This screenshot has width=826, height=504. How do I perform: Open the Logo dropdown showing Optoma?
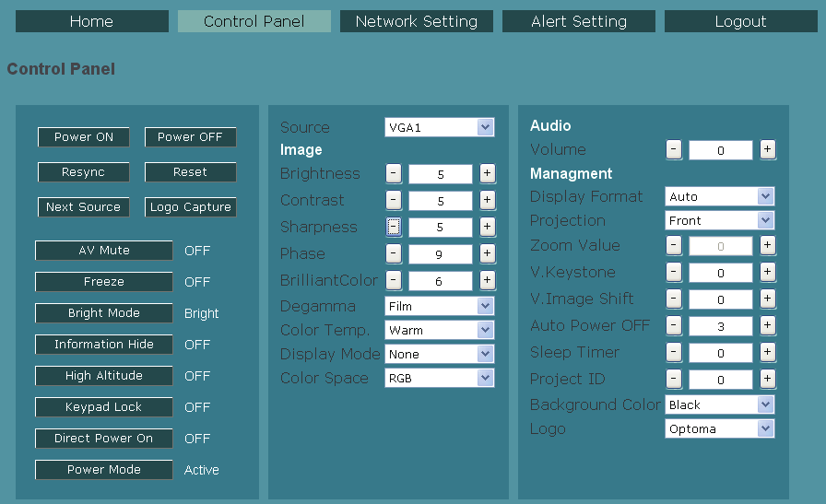pos(720,428)
